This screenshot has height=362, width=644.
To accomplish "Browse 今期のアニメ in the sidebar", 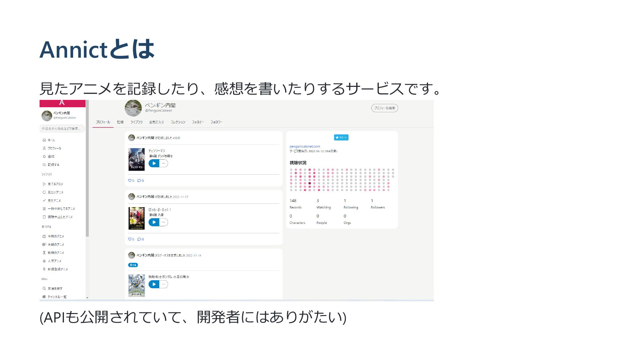I will point(53,236).
